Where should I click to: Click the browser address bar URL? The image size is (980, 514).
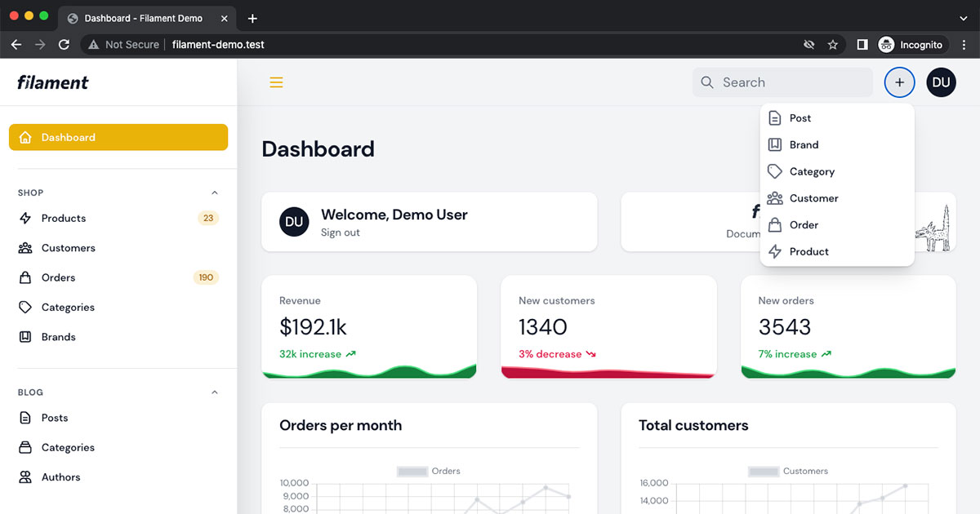click(218, 45)
